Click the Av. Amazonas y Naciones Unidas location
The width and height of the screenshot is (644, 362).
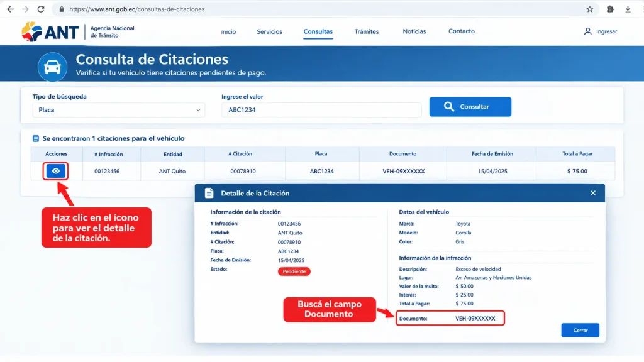pyautogui.click(x=493, y=277)
